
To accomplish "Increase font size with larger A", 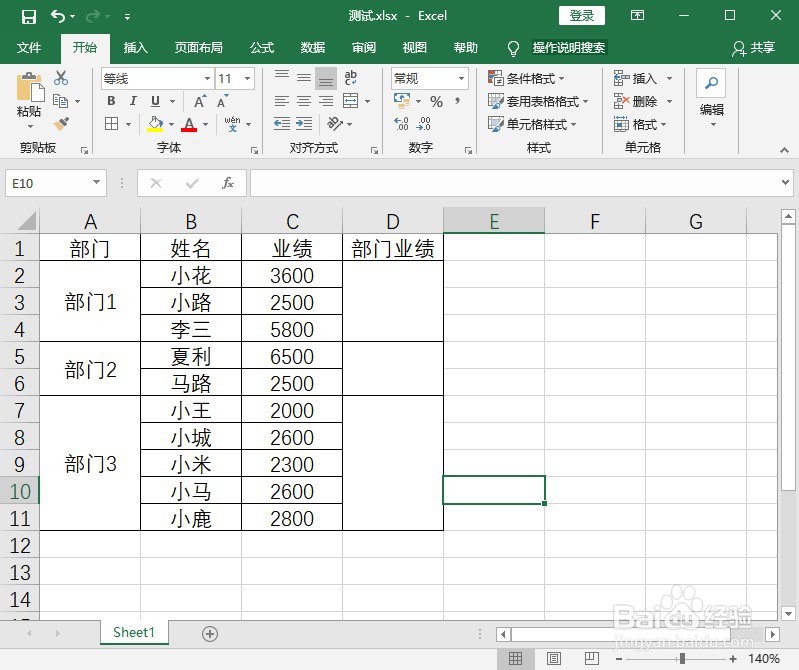I will [x=200, y=101].
